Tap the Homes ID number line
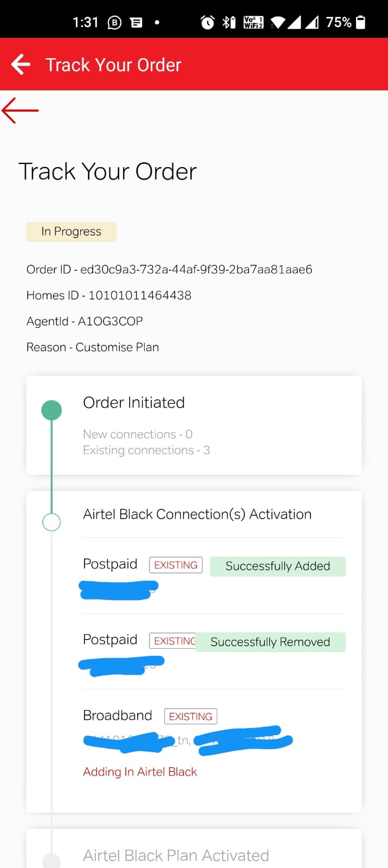This screenshot has width=388, height=868. click(x=109, y=296)
